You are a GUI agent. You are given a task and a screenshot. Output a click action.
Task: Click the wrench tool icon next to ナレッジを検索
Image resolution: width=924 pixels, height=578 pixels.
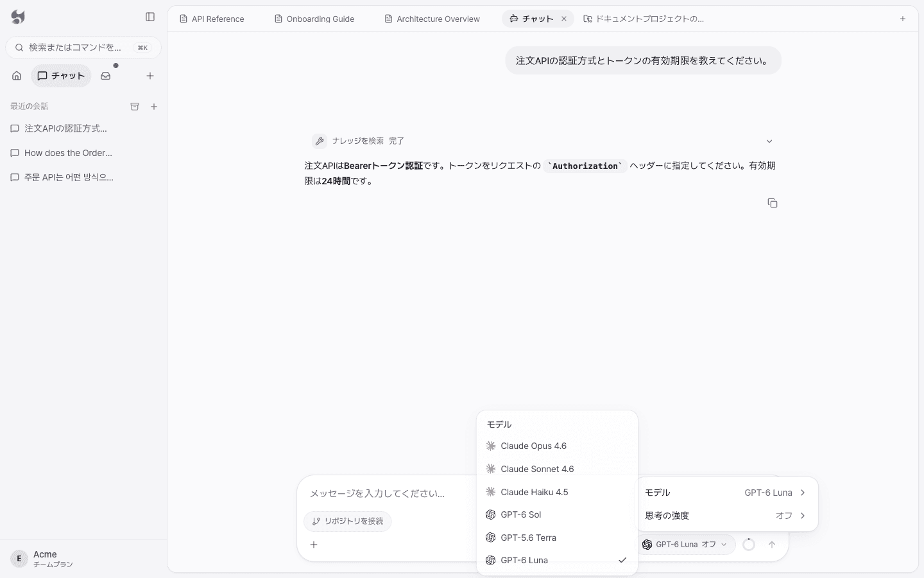pyautogui.click(x=320, y=141)
